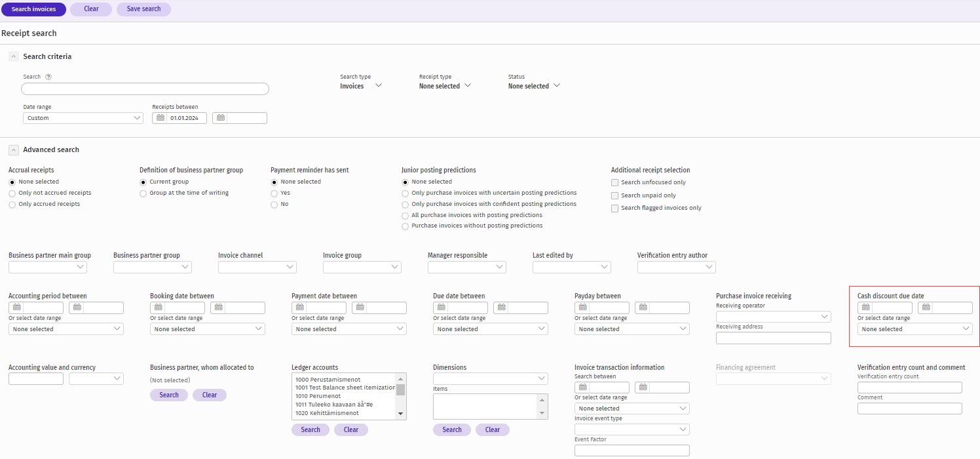
Task: Click the Comment input field
Action: (910, 409)
